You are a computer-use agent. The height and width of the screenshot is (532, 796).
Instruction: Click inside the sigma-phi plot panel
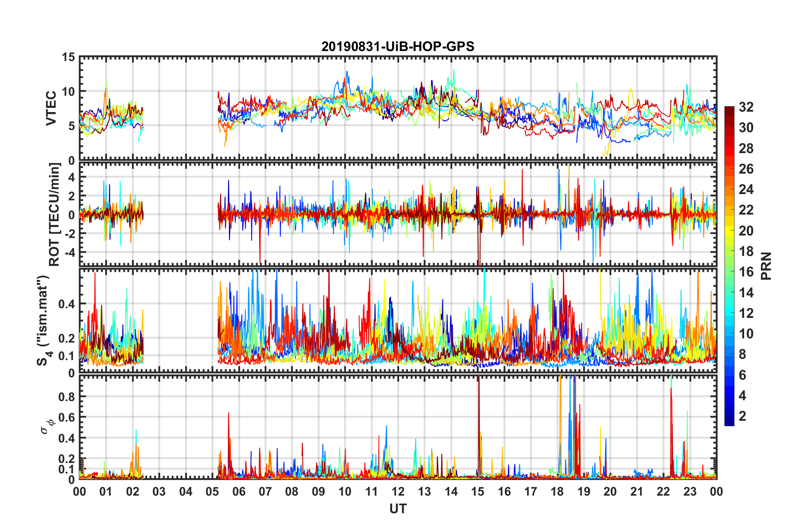pos(398,427)
